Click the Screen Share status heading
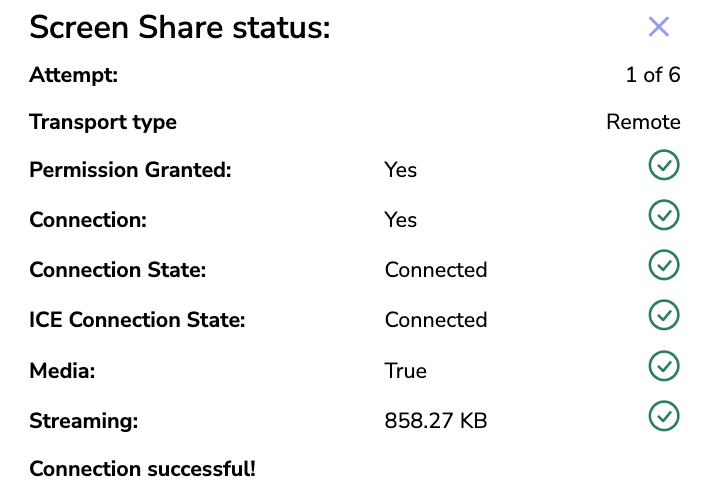Viewport: 710px width, 504px height. (x=180, y=28)
